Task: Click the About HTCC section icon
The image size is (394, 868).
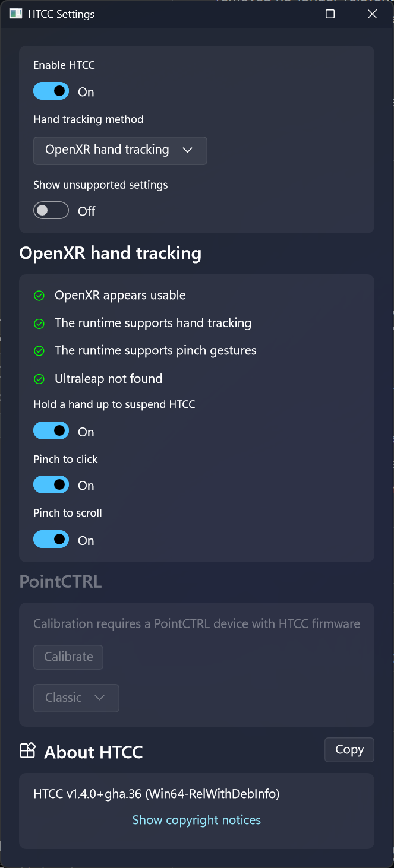Action: 27,751
